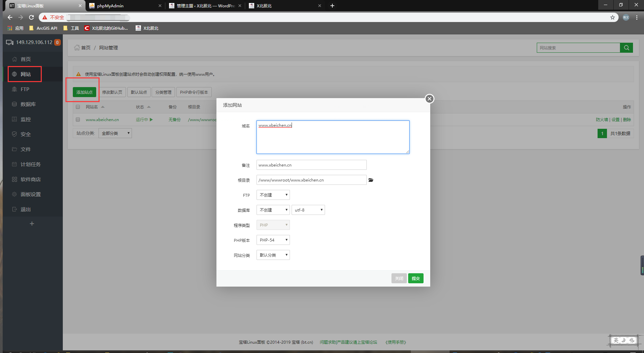Click the browser back arrow
This screenshot has height=353, width=644.
10,17
